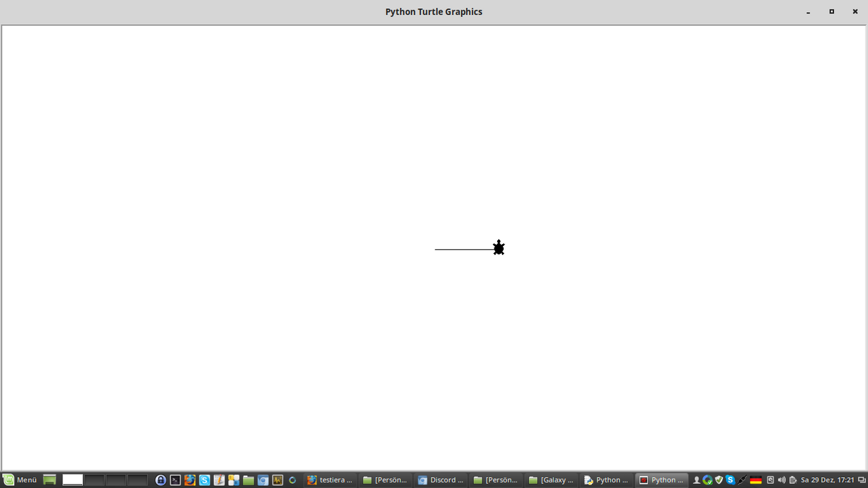Viewport: 868px width, 488px height.
Task: Launch the Terminal from the panel
Action: tap(175, 480)
